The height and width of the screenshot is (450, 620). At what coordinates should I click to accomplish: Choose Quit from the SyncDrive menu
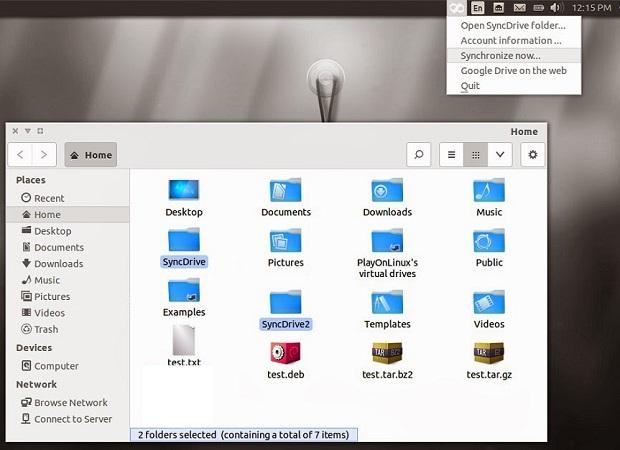(514, 85)
